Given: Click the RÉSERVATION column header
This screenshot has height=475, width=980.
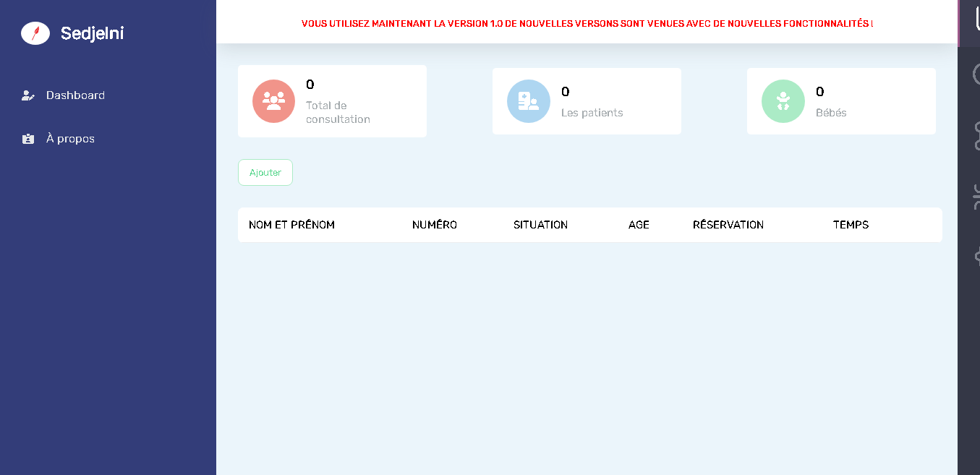Looking at the screenshot, I should [x=728, y=225].
